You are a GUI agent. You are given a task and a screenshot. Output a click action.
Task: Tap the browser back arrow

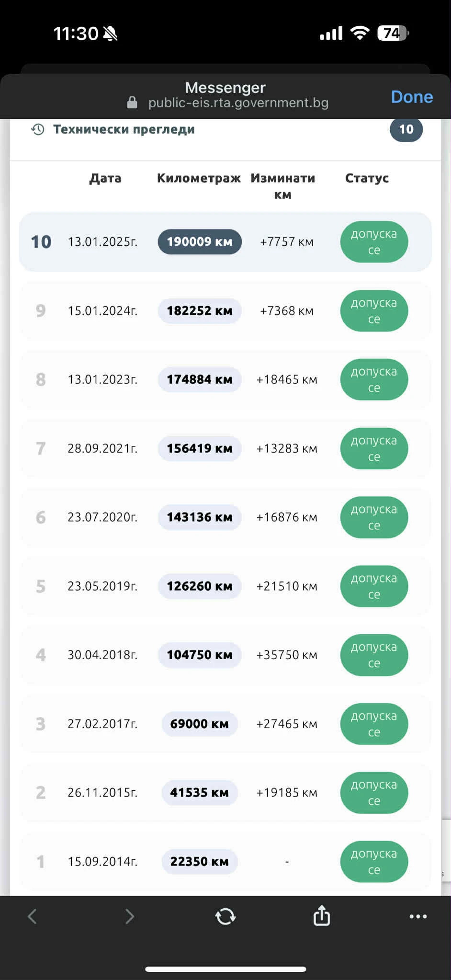(33, 916)
